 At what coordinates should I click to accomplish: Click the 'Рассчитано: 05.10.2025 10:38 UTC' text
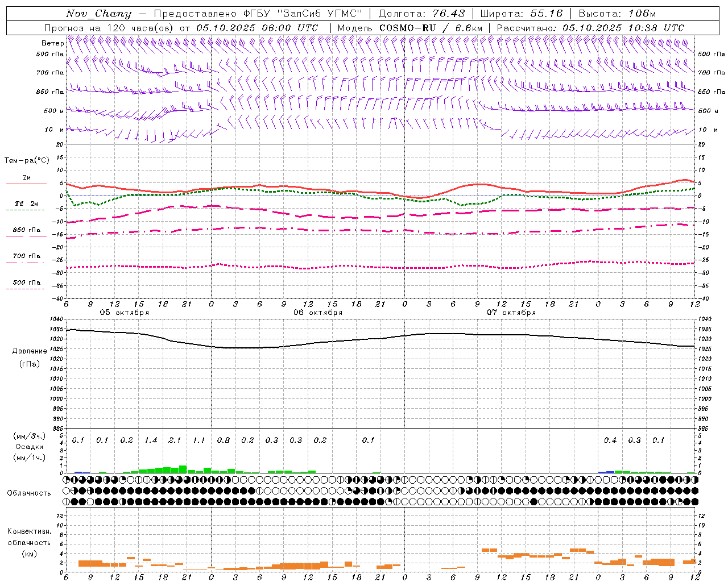click(590, 28)
